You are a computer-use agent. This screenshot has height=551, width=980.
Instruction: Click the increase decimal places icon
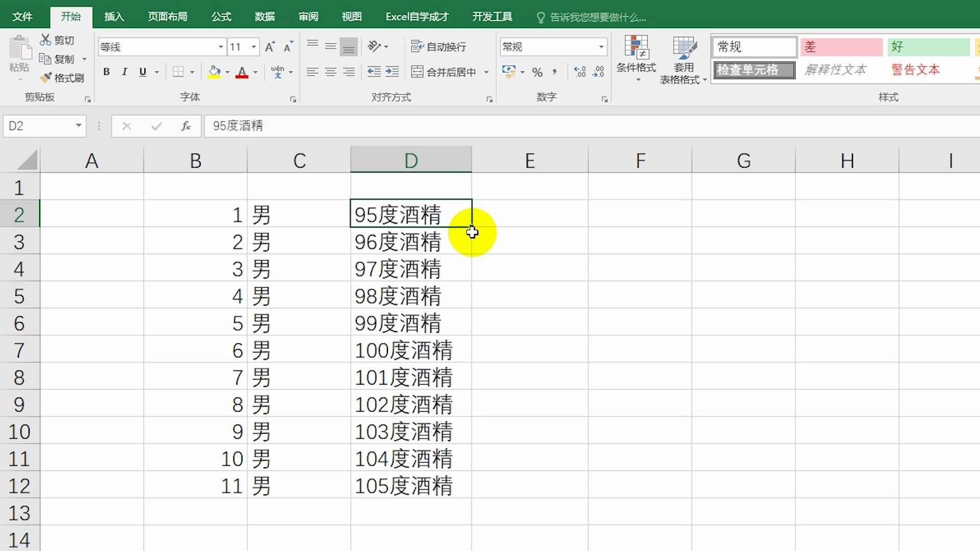pyautogui.click(x=580, y=72)
